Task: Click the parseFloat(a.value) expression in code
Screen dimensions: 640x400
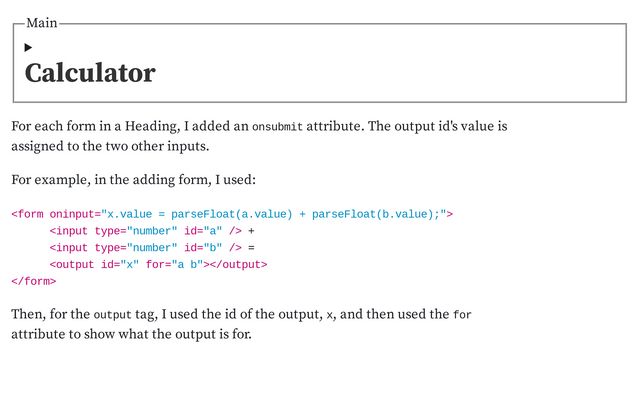Action: [232, 213]
